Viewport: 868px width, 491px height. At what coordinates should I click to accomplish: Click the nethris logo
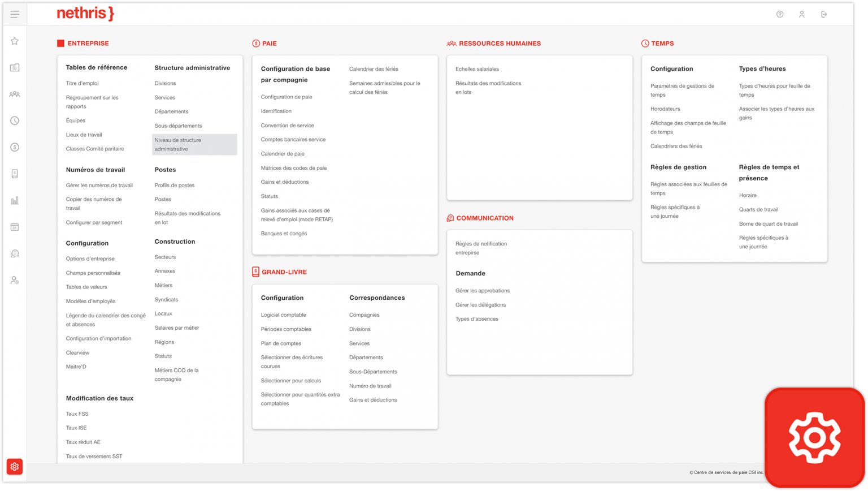(85, 14)
